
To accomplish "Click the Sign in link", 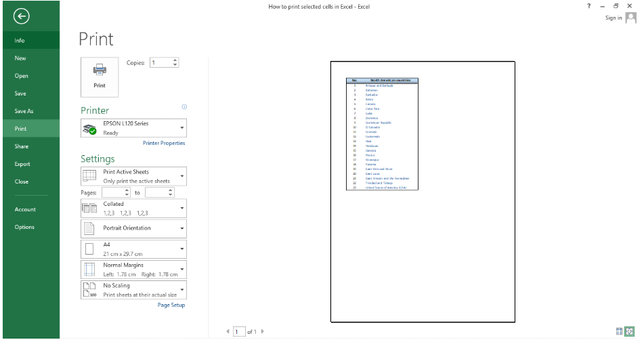I will [614, 18].
